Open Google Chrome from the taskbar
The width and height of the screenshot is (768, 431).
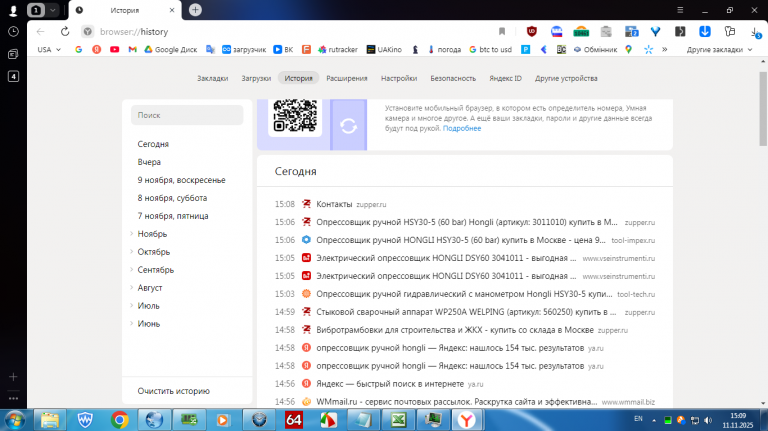120,420
